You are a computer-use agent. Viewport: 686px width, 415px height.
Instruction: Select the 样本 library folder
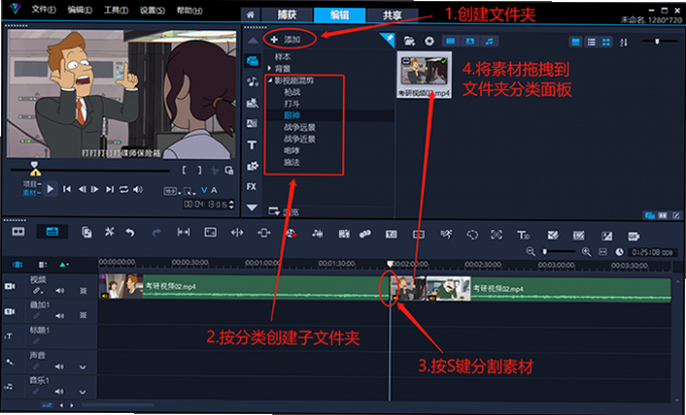(283, 57)
